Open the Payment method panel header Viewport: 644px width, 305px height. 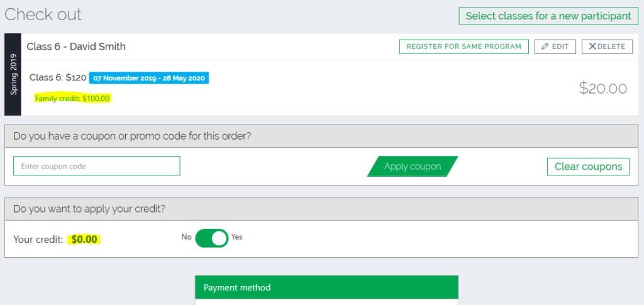[x=326, y=287]
